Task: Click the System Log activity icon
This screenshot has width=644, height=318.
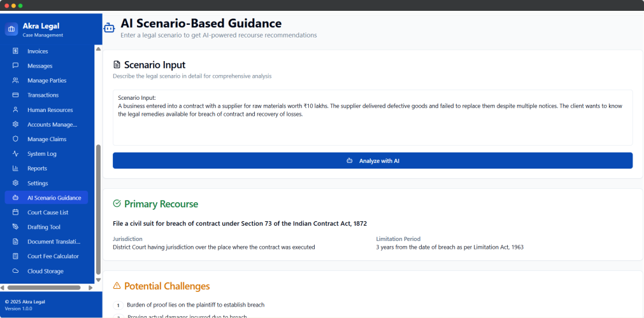Action: tap(15, 154)
